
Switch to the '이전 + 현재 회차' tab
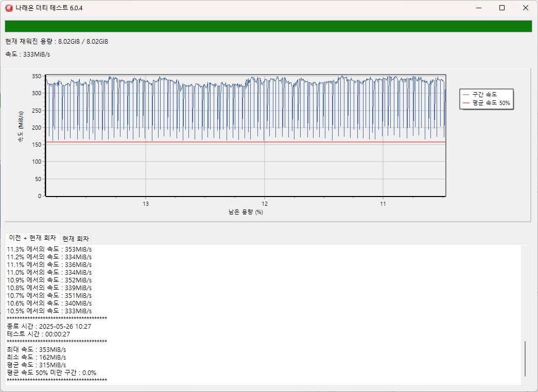(x=32, y=238)
